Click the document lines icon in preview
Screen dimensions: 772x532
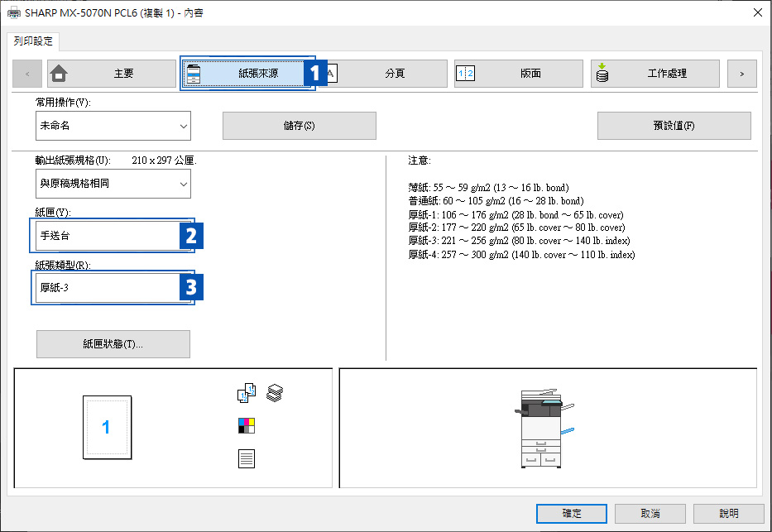[x=247, y=458]
